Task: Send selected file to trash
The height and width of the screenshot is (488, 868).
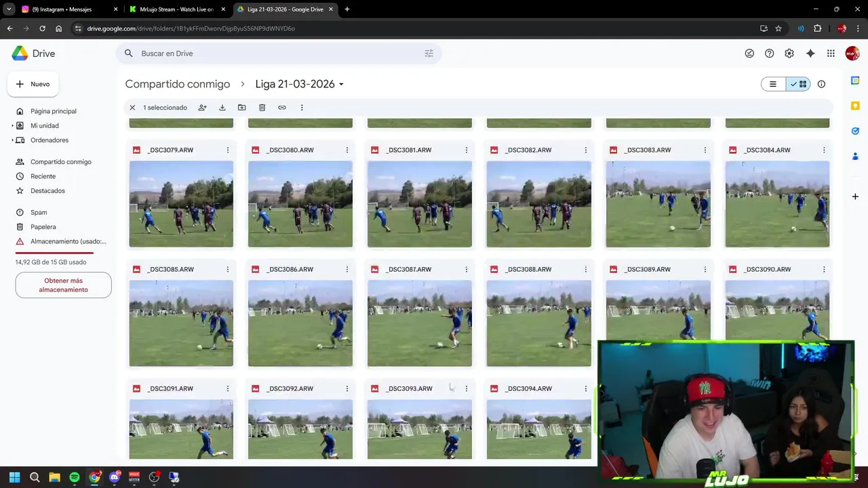Action: pos(262,108)
